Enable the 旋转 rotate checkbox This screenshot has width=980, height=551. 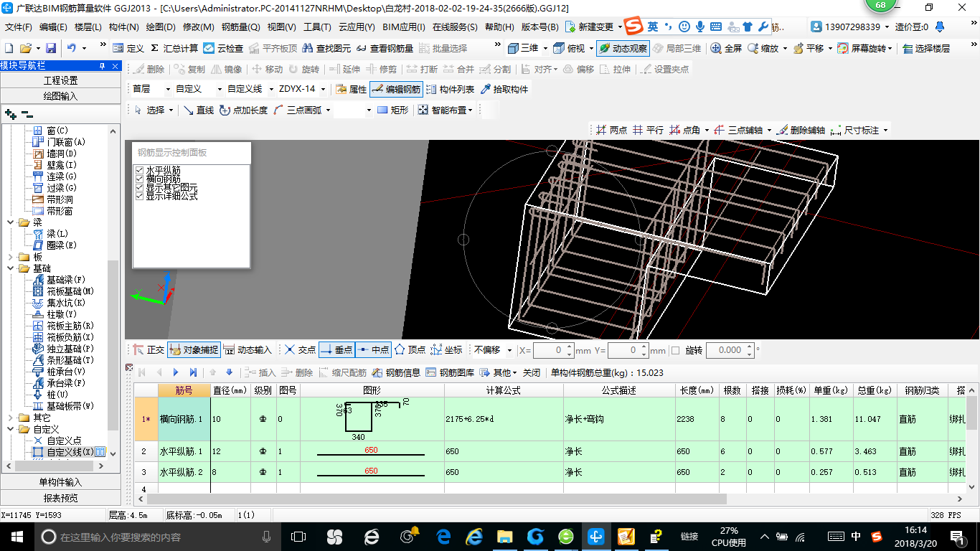675,350
